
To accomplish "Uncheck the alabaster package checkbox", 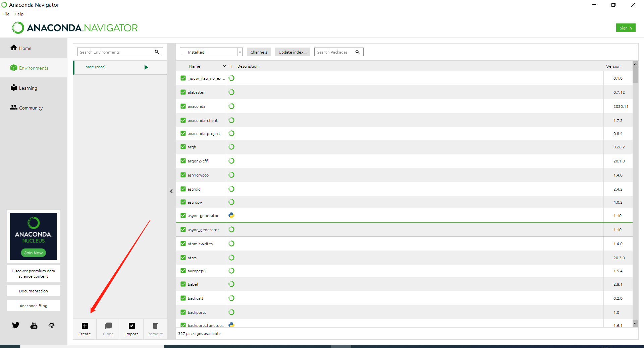I will pyautogui.click(x=183, y=92).
